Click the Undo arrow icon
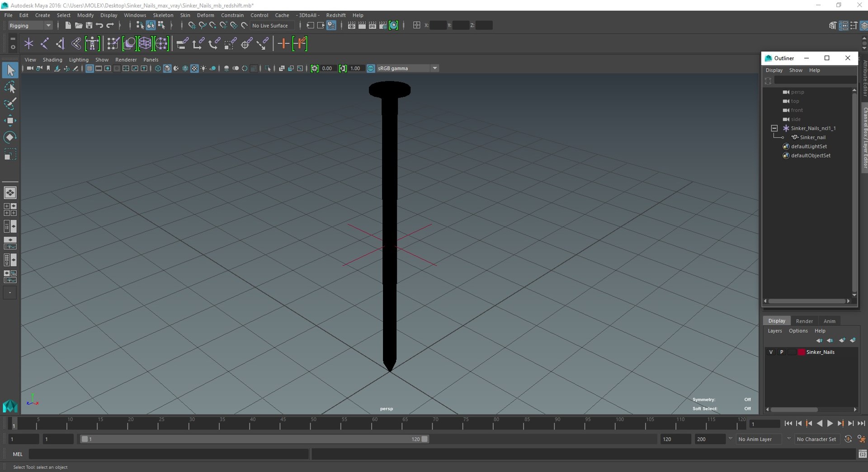Image resolution: width=868 pixels, height=472 pixels. [99, 25]
